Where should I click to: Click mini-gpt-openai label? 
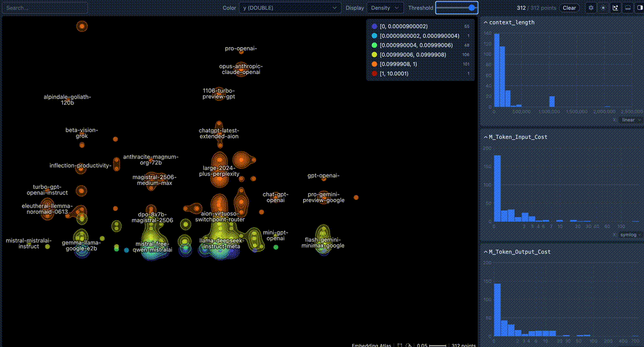276,235
